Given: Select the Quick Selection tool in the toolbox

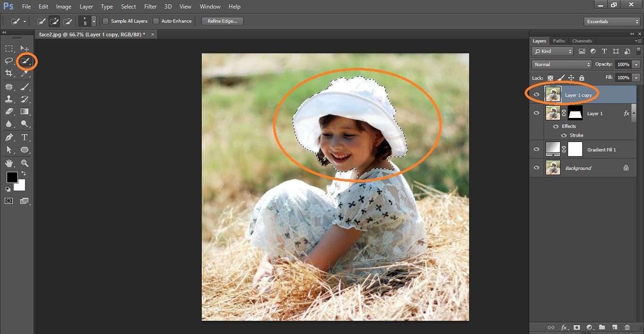Looking at the screenshot, I should click(x=25, y=61).
